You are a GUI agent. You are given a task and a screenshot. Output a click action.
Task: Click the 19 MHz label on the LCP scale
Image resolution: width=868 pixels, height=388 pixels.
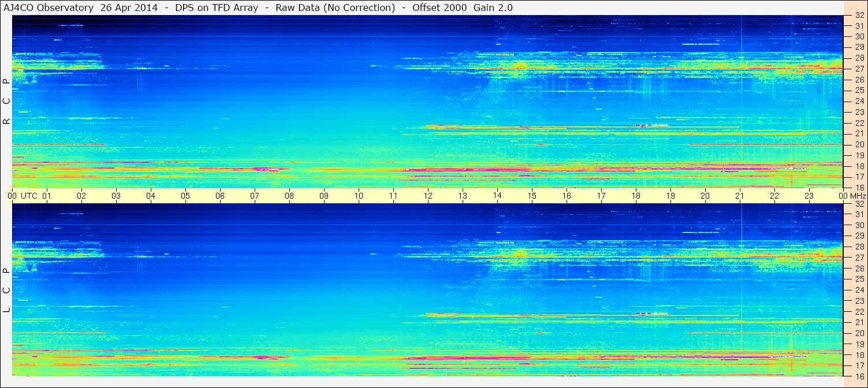coord(859,344)
